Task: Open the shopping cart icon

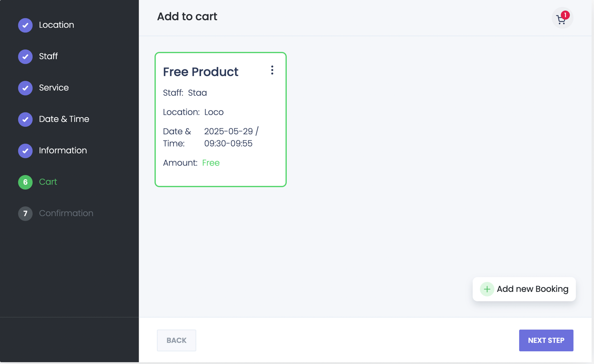Action: point(562,18)
